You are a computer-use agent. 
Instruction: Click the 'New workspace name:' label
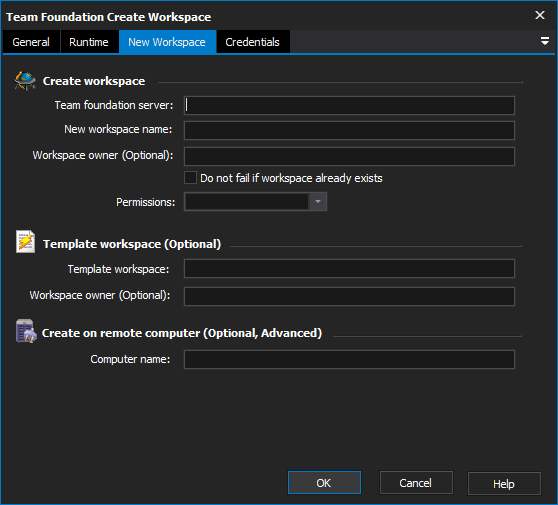(x=118, y=129)
